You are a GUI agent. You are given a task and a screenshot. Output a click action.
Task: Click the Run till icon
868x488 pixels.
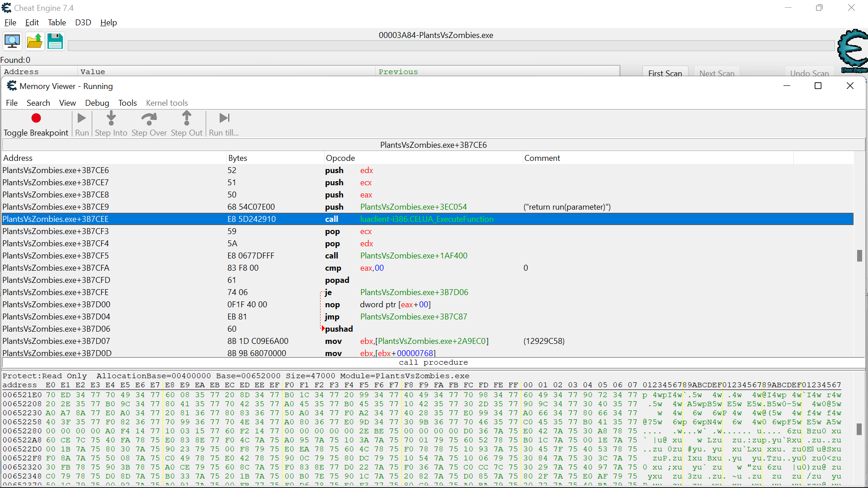(223, 118)
